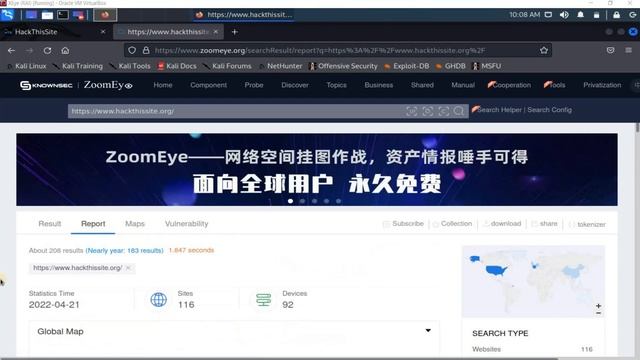Open the Business menu item
This screenshot has height=360, width=640.
[379, 85]
